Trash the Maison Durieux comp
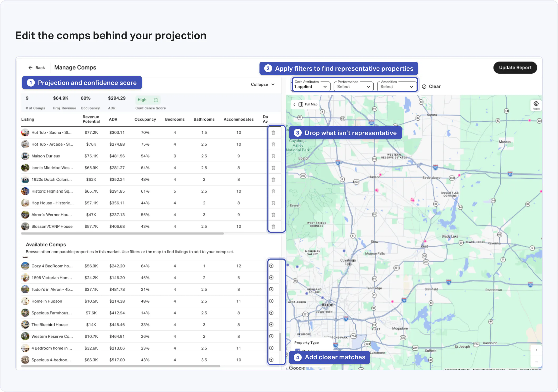This screenshot has width=558, height=392. pyautogui.click(x=273, y=156)
